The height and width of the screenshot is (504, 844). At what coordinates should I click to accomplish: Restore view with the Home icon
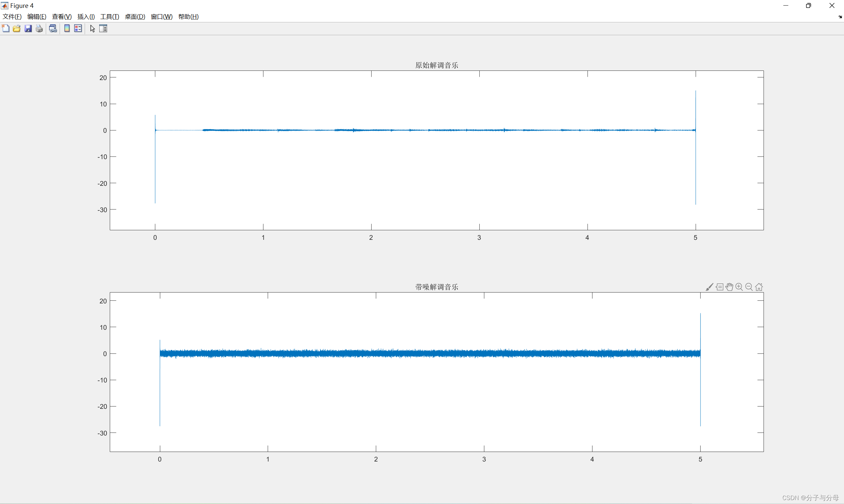click(759, 287)
